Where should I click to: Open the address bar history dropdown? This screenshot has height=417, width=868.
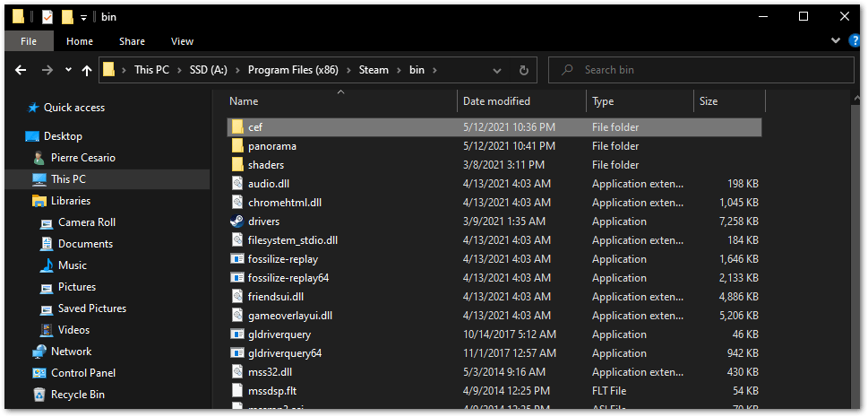click(497, 71)
